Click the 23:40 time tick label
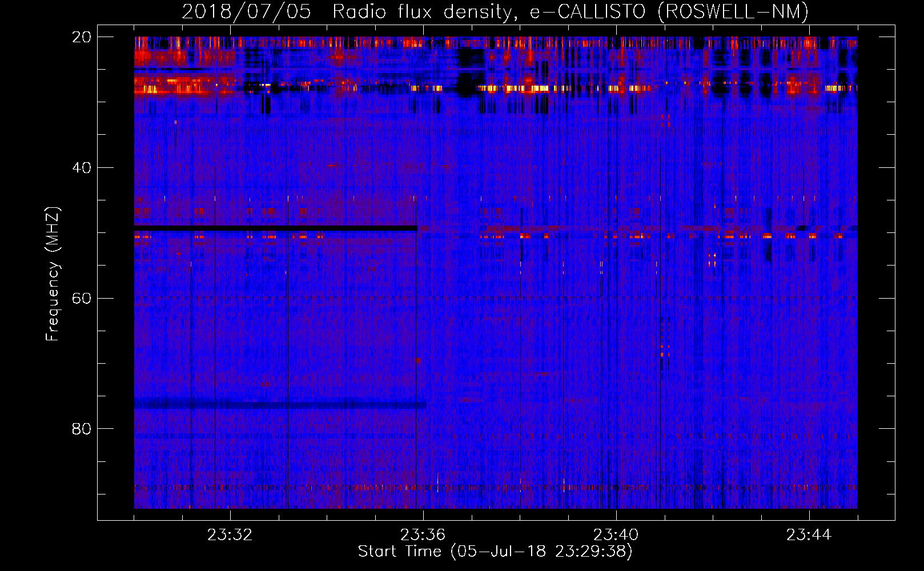 (x=616, y=535)
